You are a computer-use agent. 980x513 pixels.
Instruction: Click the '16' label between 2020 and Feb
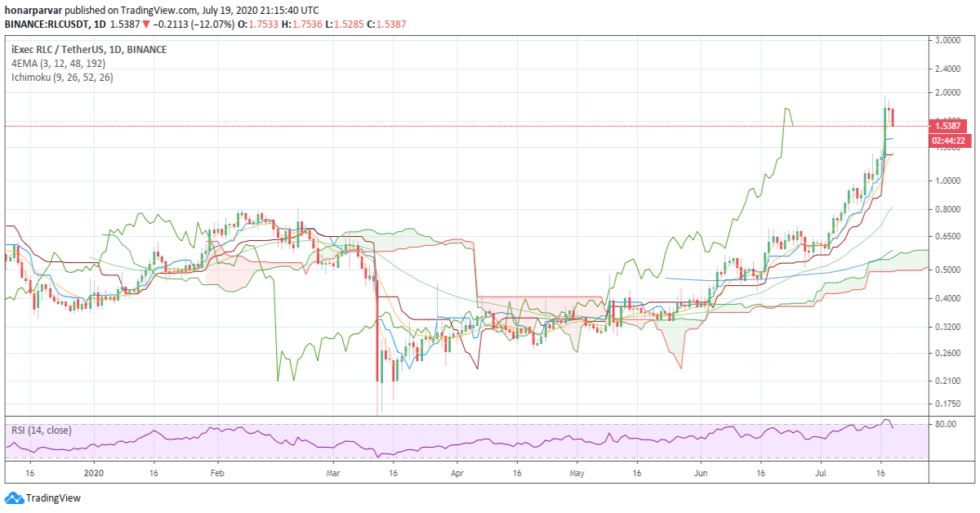click(154, 472)
